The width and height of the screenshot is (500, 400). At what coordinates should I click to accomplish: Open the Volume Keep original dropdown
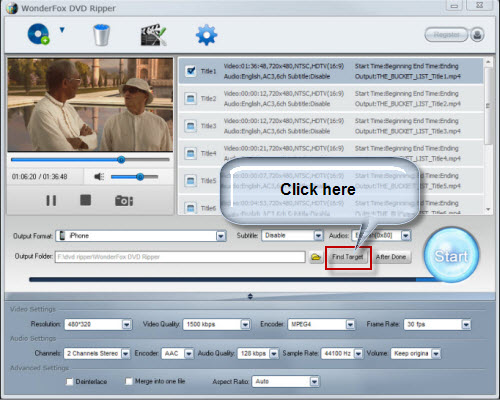416,353
